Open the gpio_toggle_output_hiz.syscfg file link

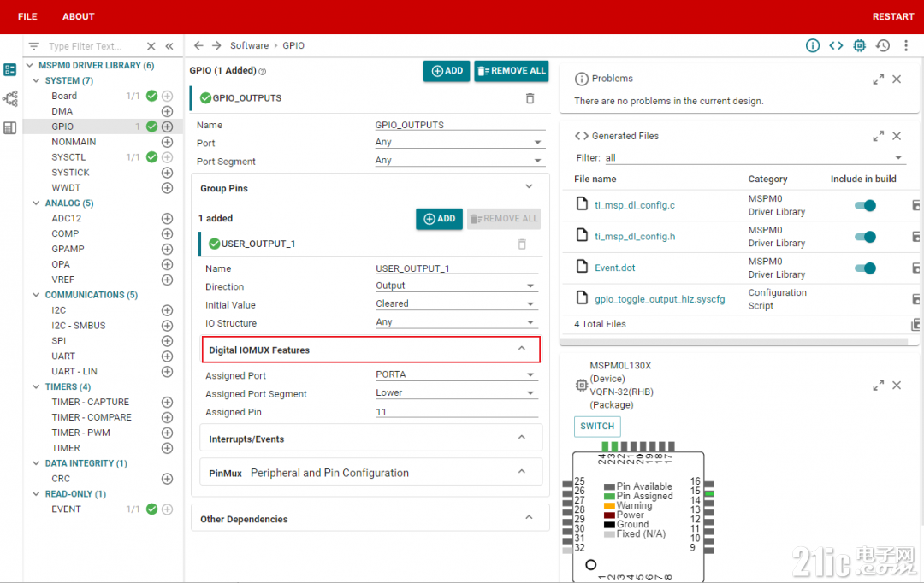tap(660, 299)
